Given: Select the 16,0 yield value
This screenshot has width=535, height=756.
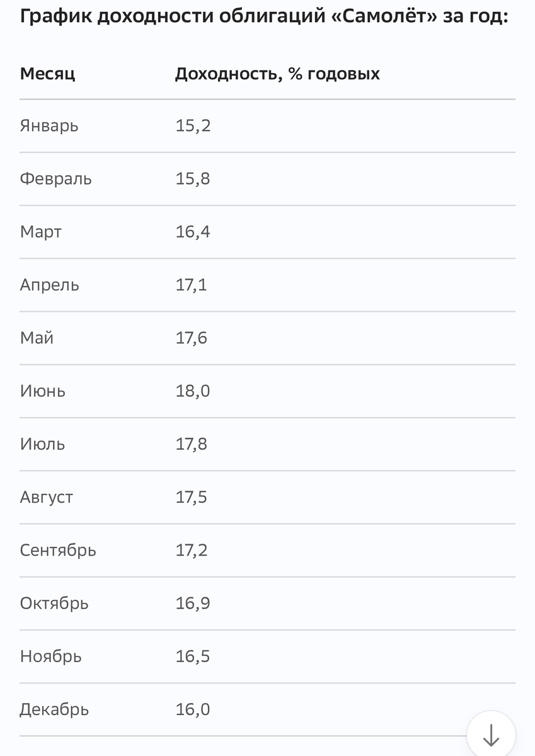Looking at the screenshot, I should 192,710.
